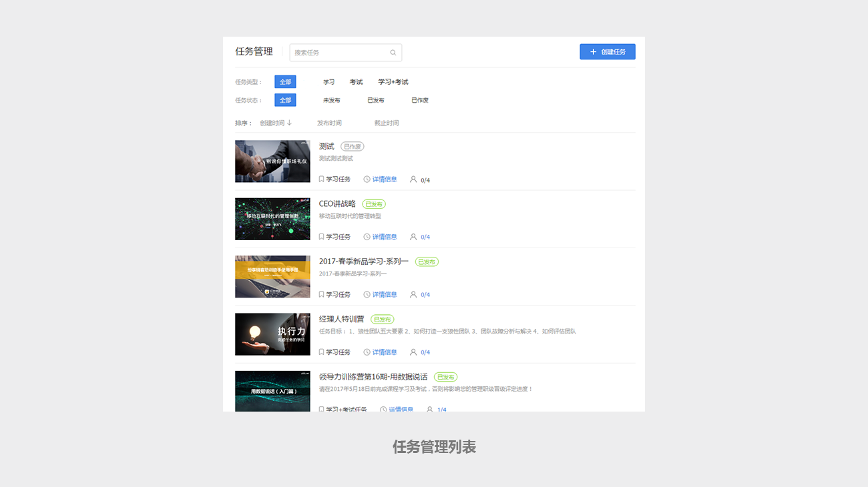Click 0/4 count on 经理人特训营 task
The image size is (868, 487).
425,352
